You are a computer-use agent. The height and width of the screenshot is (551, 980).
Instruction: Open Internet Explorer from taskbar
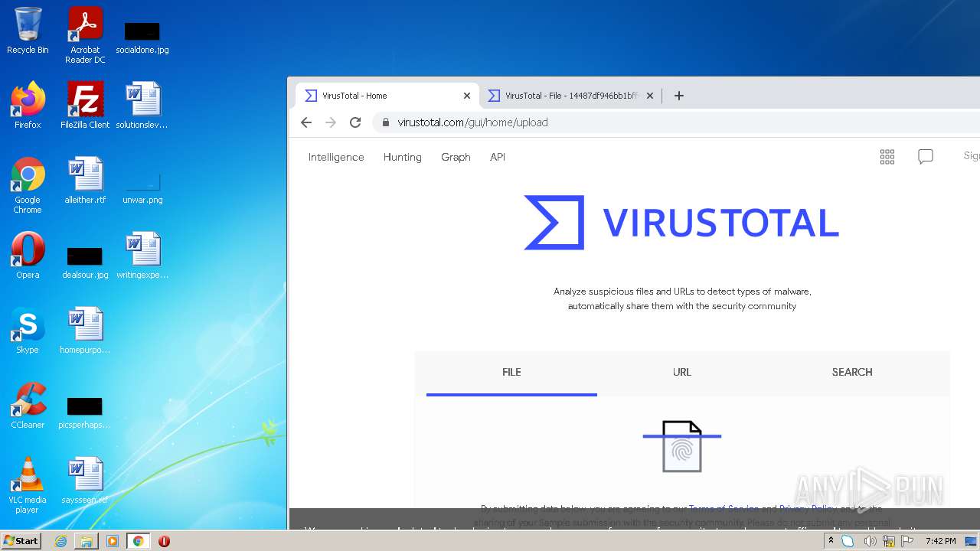pos(60,541)
